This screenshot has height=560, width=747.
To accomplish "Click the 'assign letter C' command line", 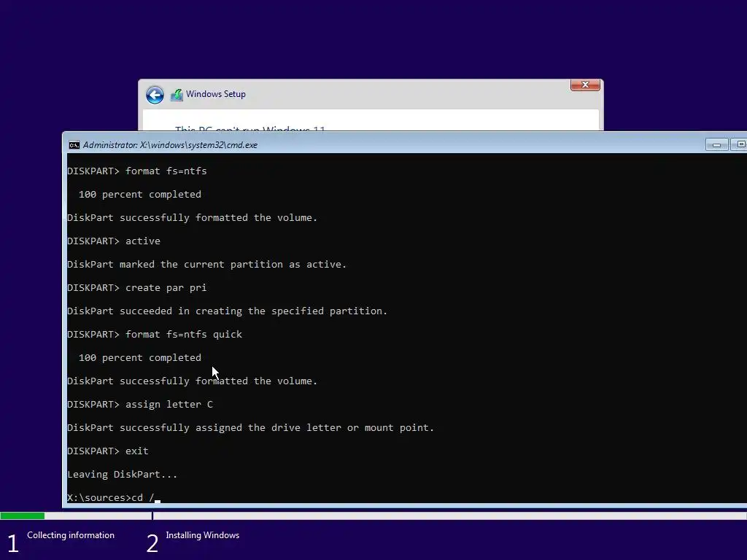I will [x=140, y=404].
